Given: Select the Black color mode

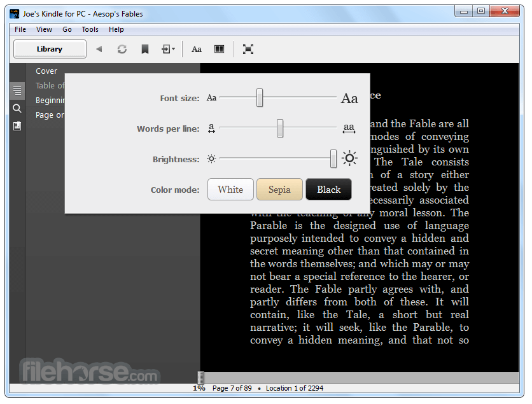Looking at the screenshot, I should pyautogui.click(x=329, y=190).
